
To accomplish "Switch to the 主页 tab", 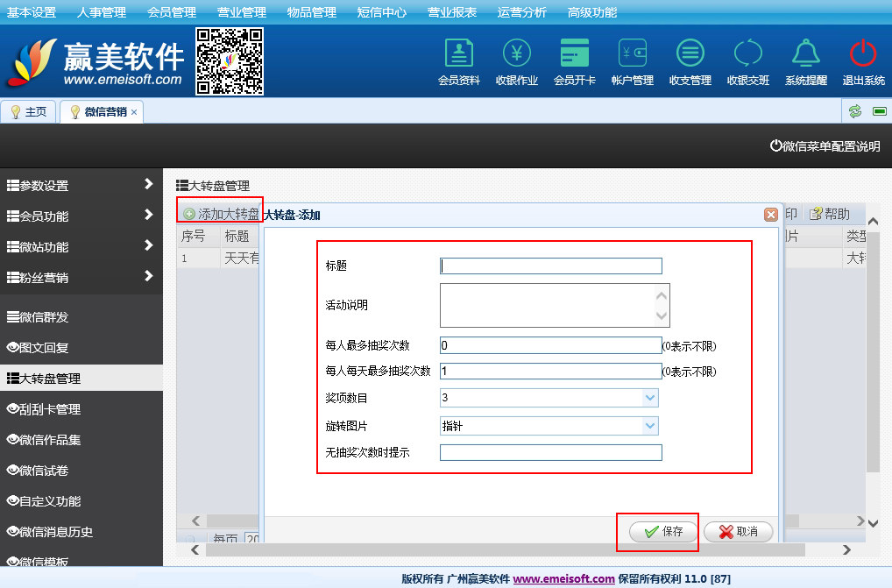I will point(29,112).
